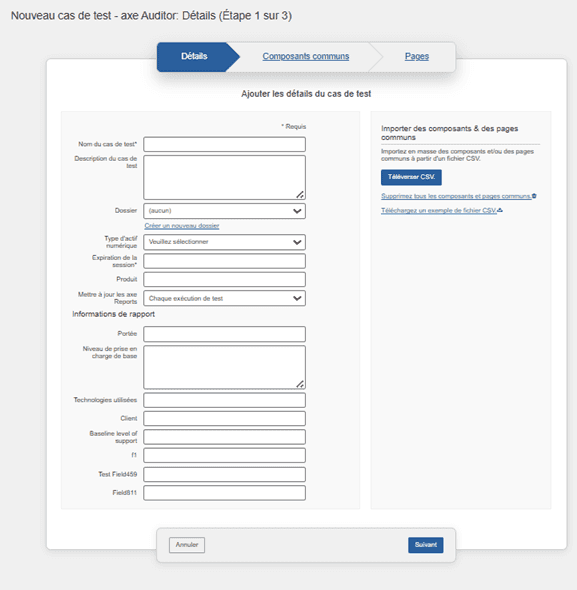Click the Expiration de la session field
The height and width of the screenshot is (590, 577).
click(224, 261)
